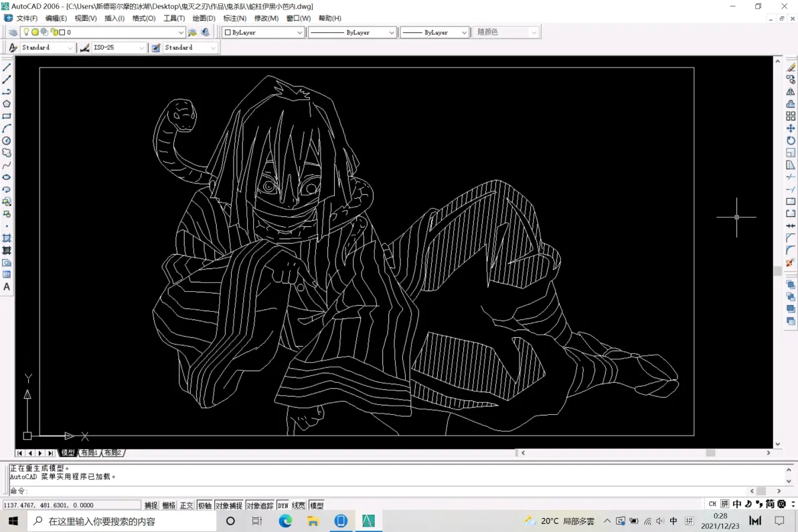Select the Spline draw tool
The height and width of the screenshot is (532, 798).
(7, 165)
